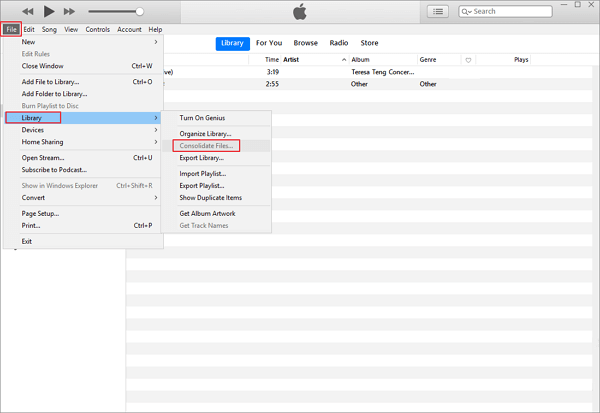The width and height of the screenshot is (600, 413).
Task: Sort by the Plays column header
Action: [x=521, y=60]
